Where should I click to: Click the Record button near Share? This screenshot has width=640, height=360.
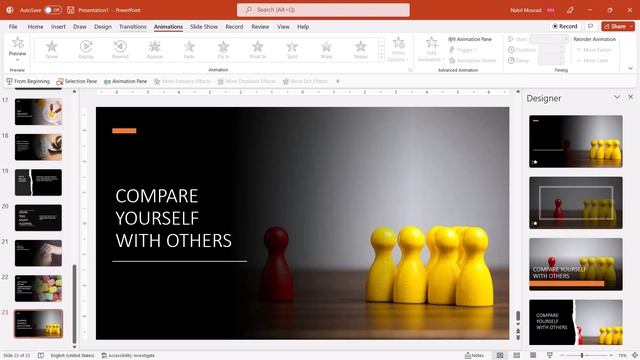565,26
